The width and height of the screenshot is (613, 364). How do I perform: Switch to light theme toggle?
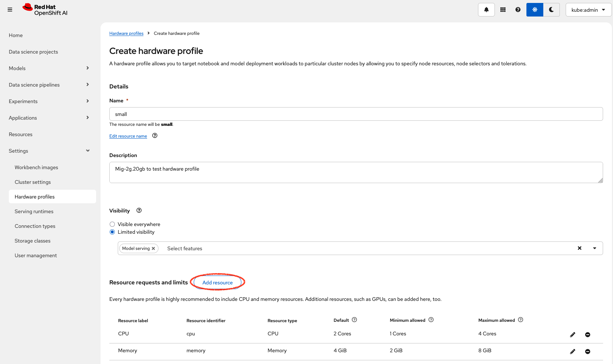(x=534, y=10)
